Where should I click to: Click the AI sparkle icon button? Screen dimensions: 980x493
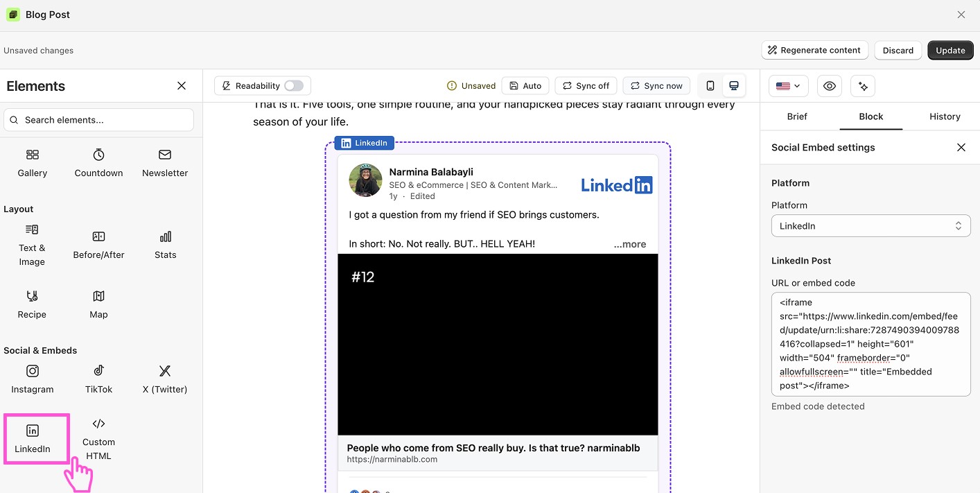[x=863, y=86]
